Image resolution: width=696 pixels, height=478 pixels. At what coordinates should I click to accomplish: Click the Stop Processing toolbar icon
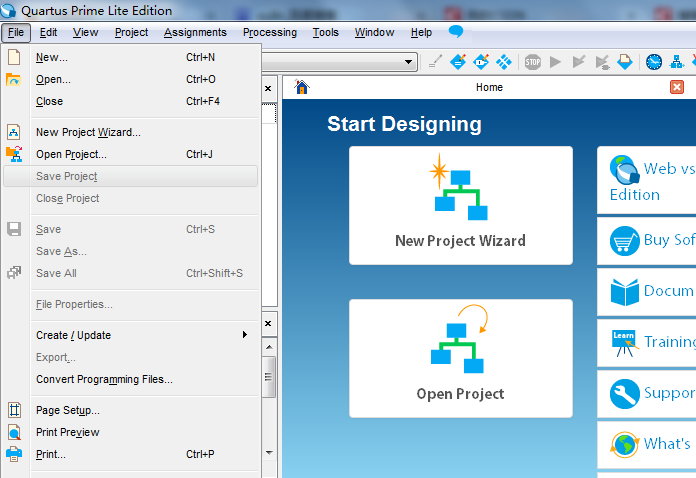point(533,62)
